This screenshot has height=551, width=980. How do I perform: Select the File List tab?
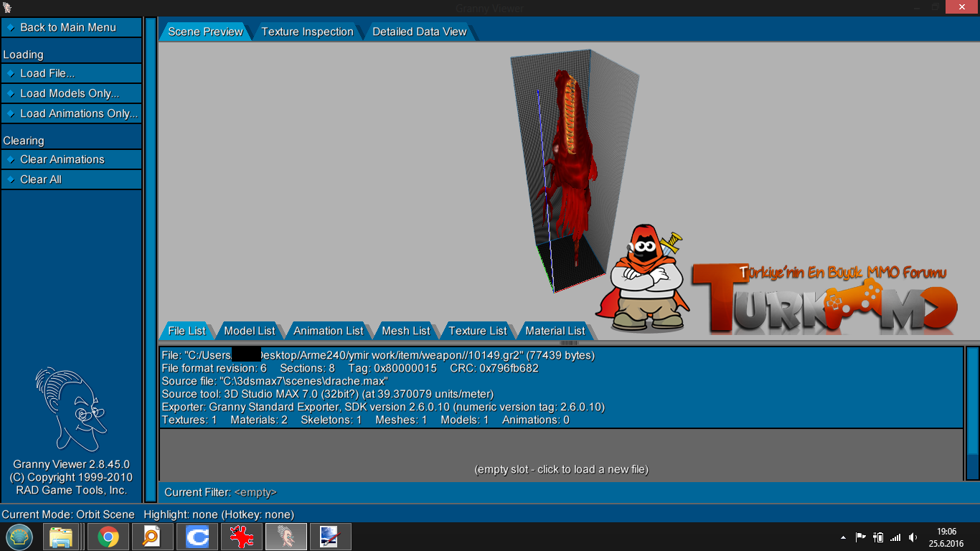coord(187,331)
